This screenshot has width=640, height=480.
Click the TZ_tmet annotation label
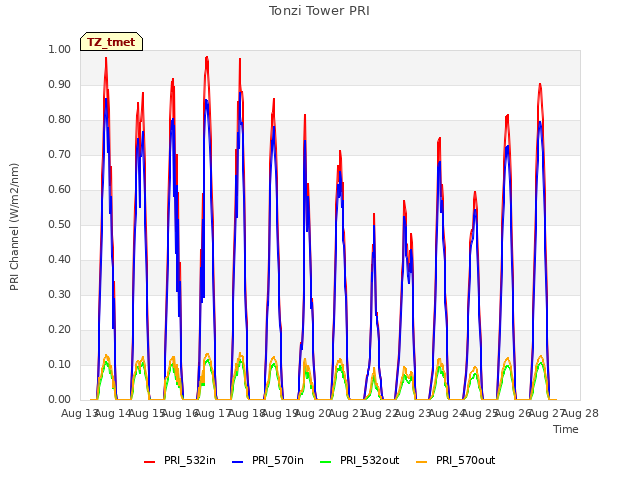click(x=111, y=42)
